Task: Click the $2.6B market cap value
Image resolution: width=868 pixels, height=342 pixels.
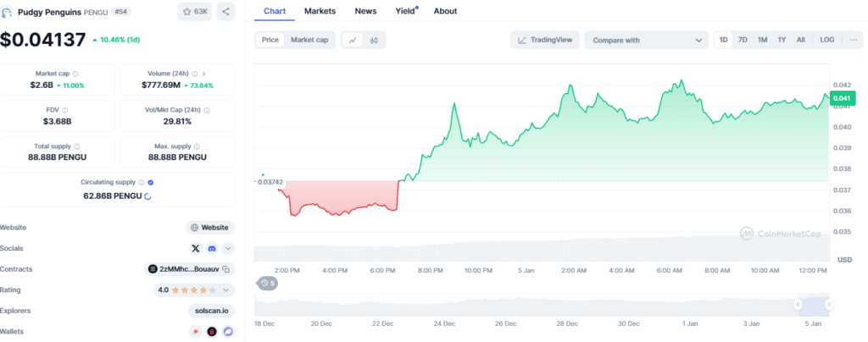Action: pos(42,85)
